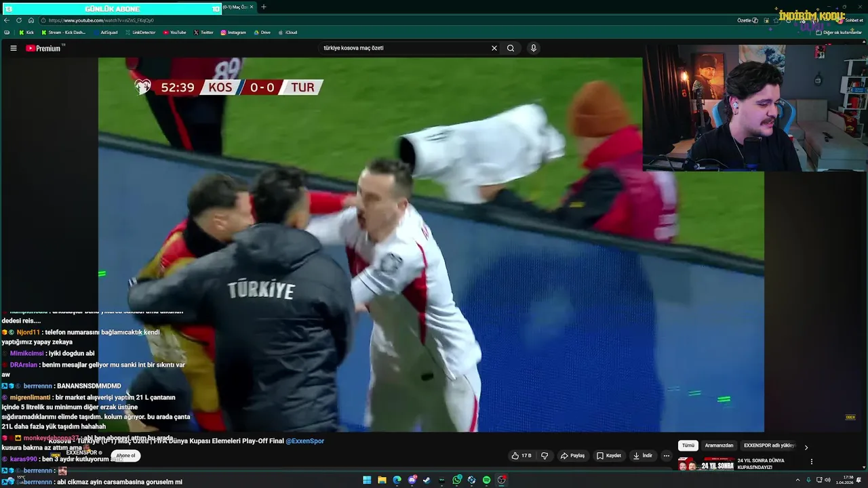Open a new browser tab
The image size is (868, 488).
(264, 7)
